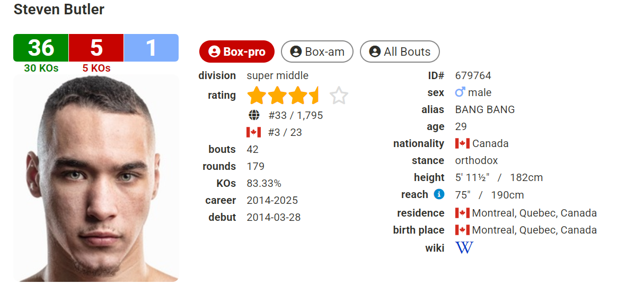Click the red 5 losses box
Viewport: 644px width, 292px height.
pyautogui.click(x=96, y=48)
